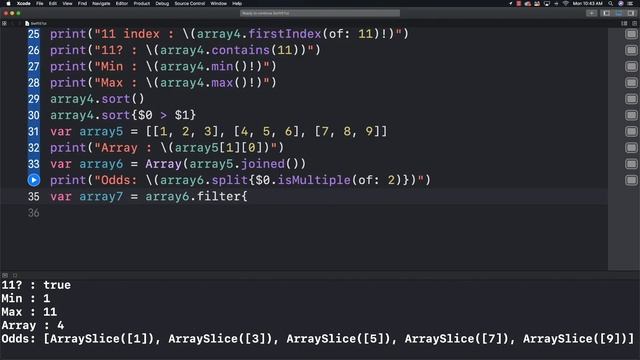640x360 pixels.
Task: Show result box for line 26 contains print
Action: [631, 50]
